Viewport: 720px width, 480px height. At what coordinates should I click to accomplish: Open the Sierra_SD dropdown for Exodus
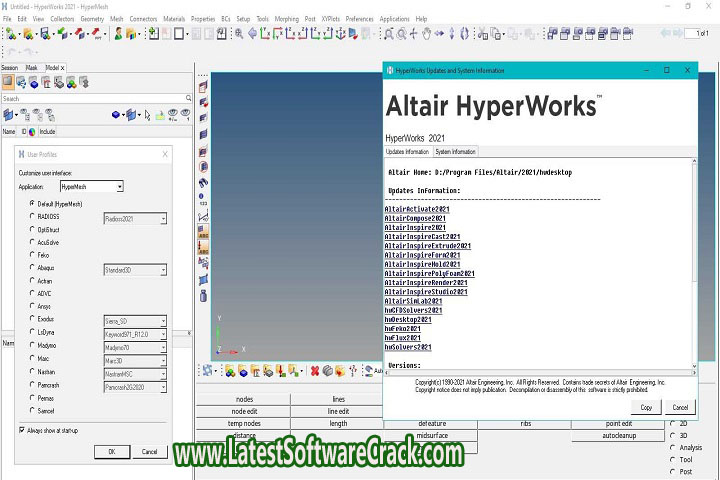(135, 321)
